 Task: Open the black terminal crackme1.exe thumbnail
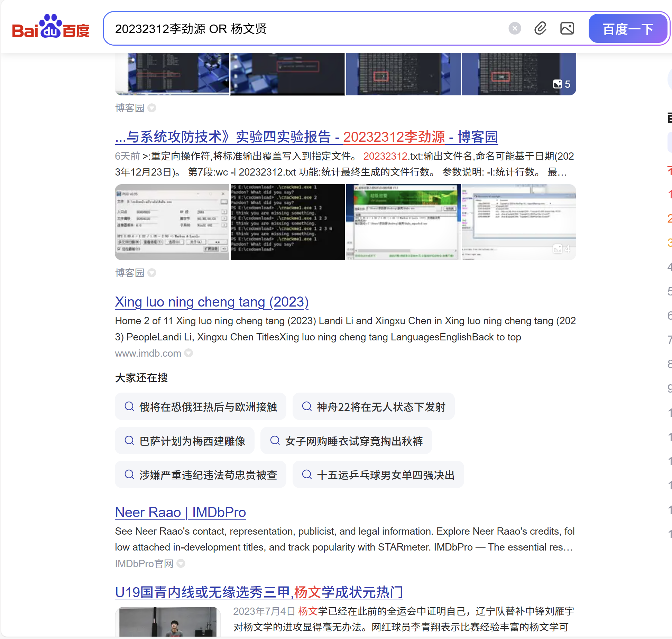click(287, 222)
